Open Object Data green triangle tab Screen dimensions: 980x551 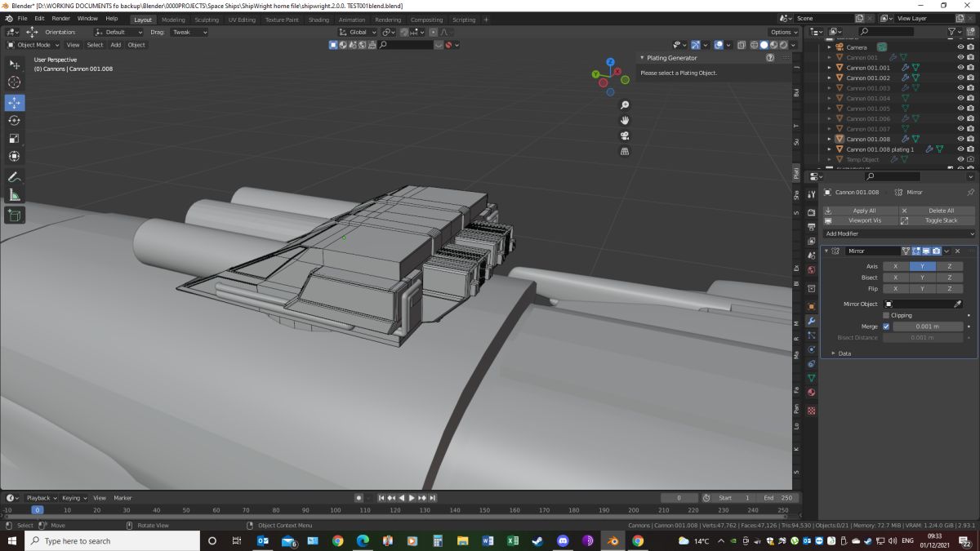[x=811, y=378]
